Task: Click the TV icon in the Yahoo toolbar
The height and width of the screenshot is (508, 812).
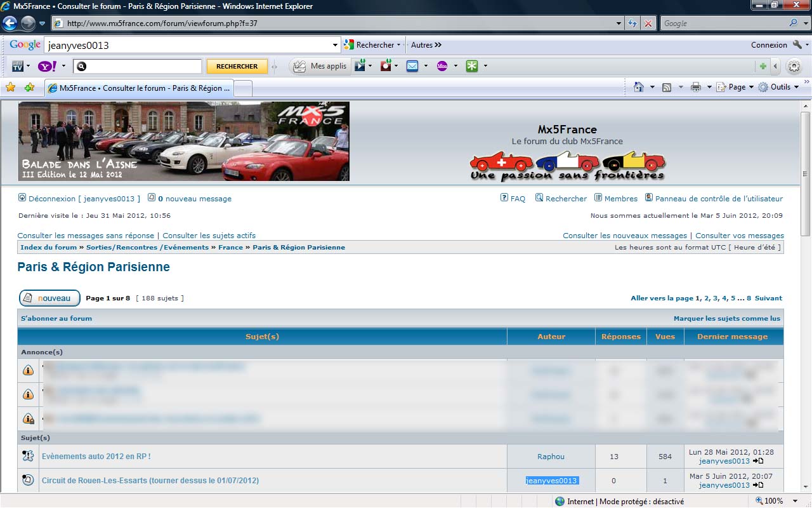Action: click(18, 66)
